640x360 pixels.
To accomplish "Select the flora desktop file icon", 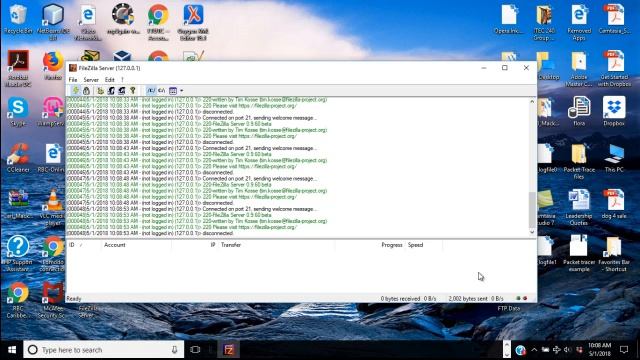I will 579,111.
